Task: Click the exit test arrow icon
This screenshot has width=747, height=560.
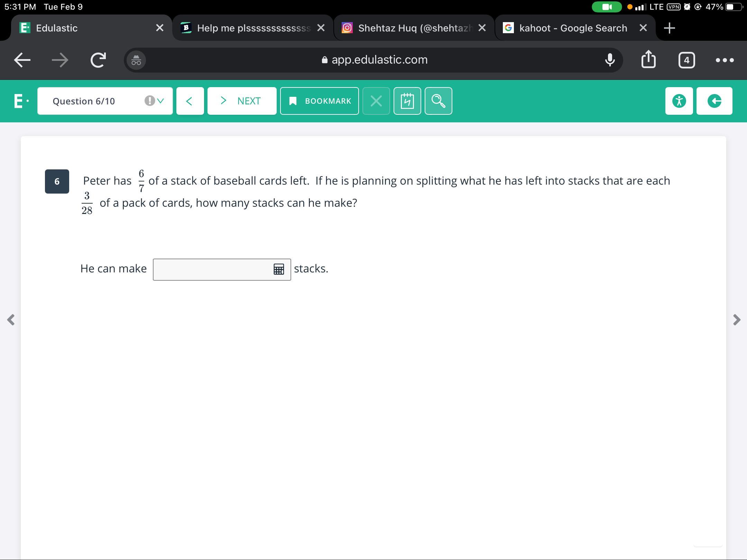Action: 714,101
